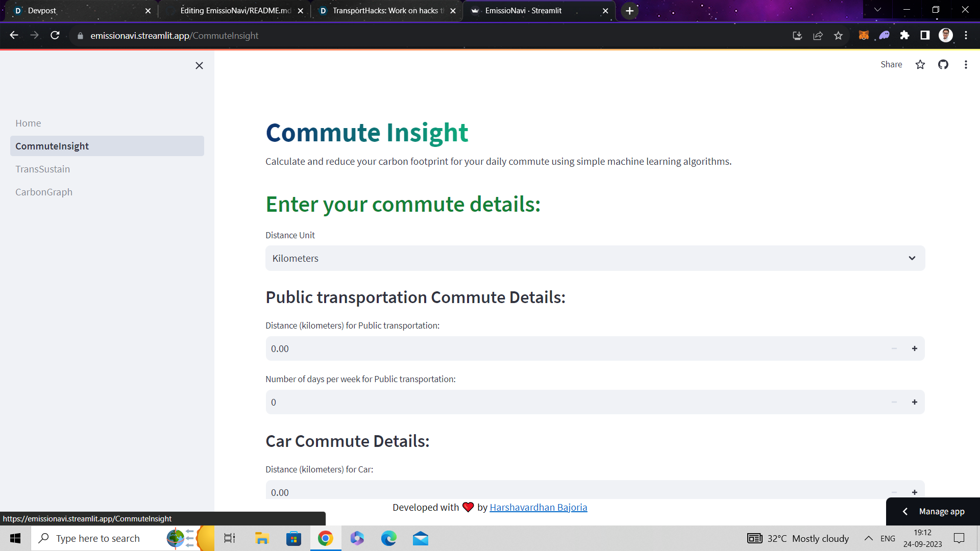
Task: Increase Car distance with plus button
Action: (x=914, y=492)
